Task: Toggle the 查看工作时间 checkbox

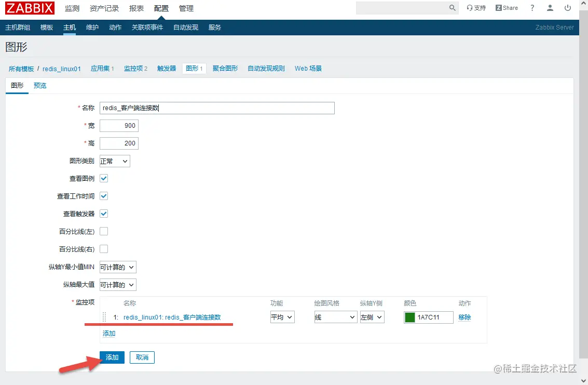Action: [x=104, y=196]
